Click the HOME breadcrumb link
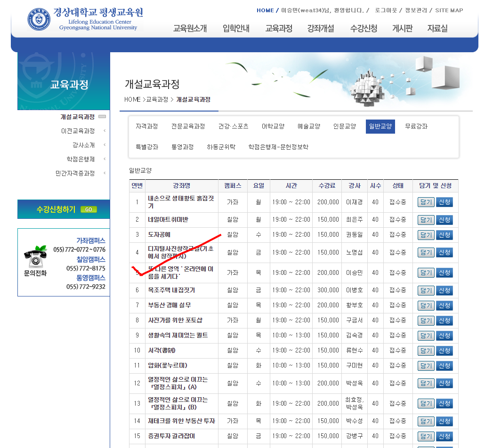This screenshot has width=493, height=448. tap(132, 100)
